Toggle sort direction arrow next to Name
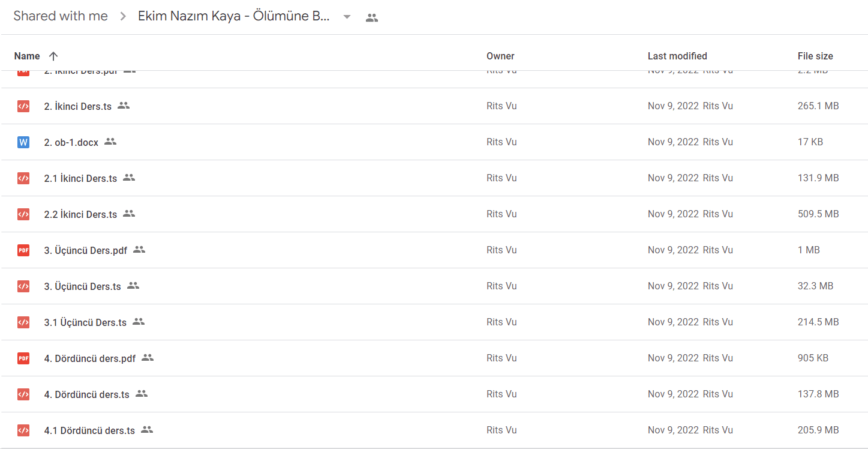 click(x=53, y=56)
